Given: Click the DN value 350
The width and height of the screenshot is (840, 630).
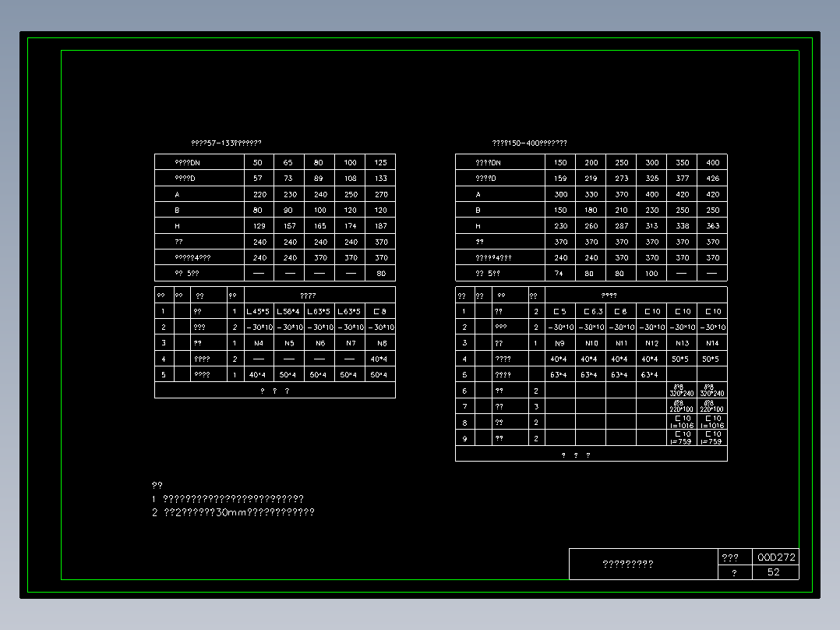Looking at the screenshot, I should point(682,162).
